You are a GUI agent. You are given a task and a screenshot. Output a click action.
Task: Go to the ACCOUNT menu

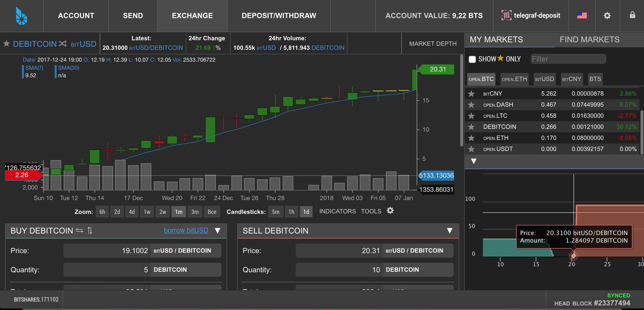(x=76, y=16)
